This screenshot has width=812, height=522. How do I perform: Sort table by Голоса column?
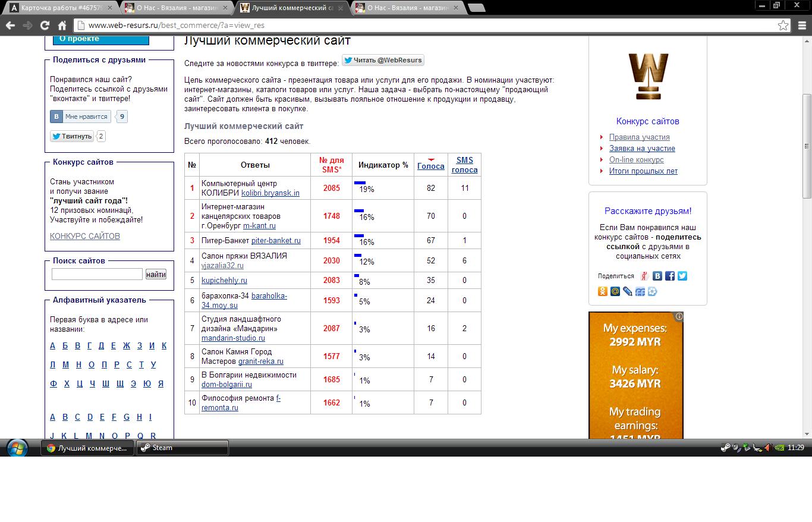431,166
